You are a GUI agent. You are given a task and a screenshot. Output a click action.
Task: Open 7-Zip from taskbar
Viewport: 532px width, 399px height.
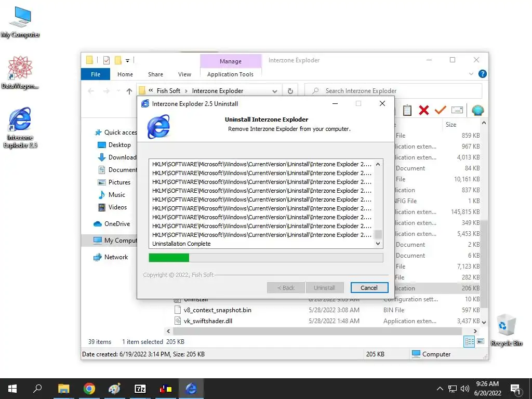(140, 389)
